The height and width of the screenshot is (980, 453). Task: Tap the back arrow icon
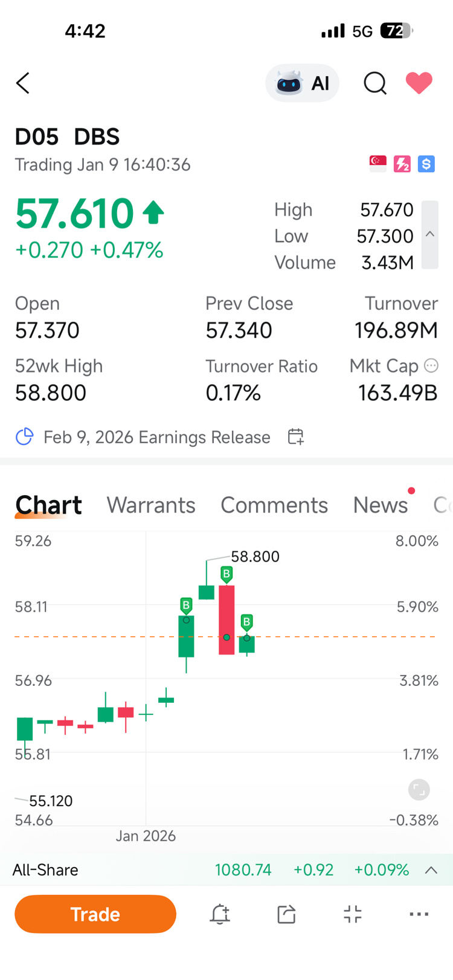point(23,83)
